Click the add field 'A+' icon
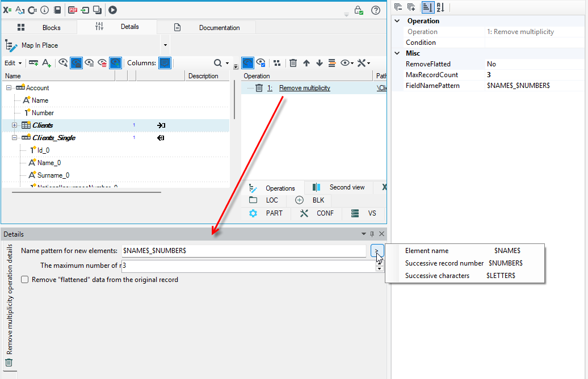 tap(47, 63)
